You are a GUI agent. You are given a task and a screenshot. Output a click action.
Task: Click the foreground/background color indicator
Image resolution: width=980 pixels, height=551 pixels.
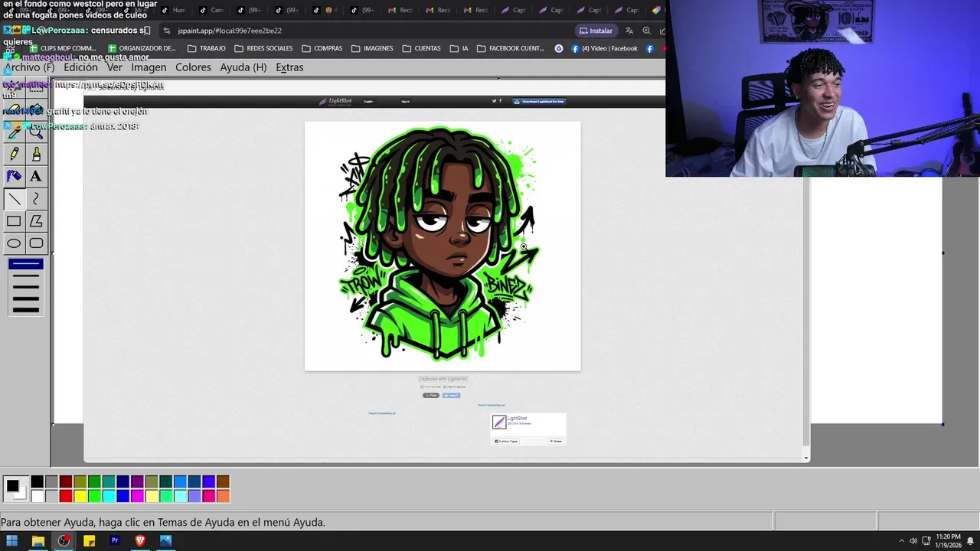coord(15,487)
